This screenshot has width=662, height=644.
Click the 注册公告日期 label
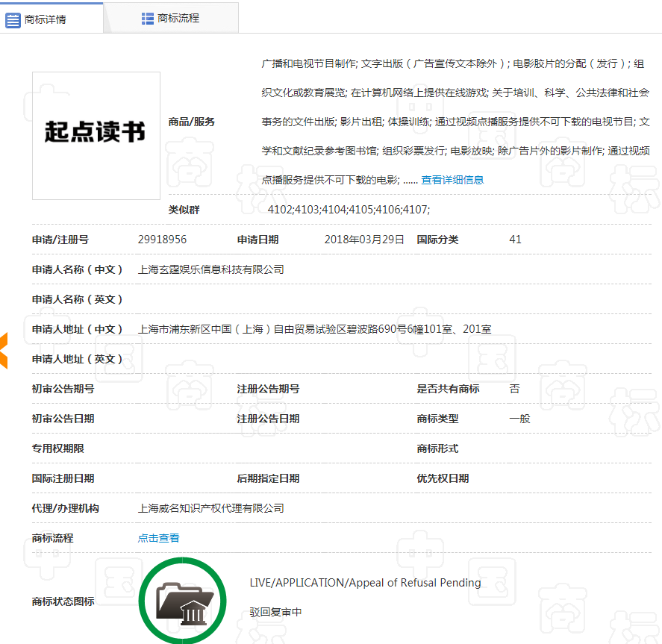coord(268,419)
